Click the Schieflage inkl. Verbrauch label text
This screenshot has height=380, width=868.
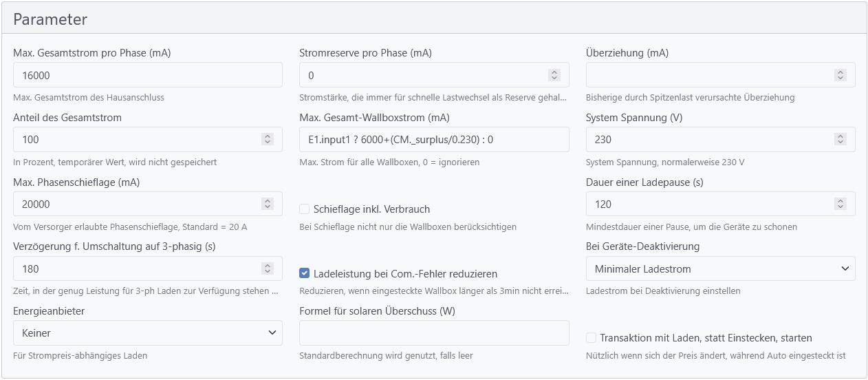pos(371,209)
